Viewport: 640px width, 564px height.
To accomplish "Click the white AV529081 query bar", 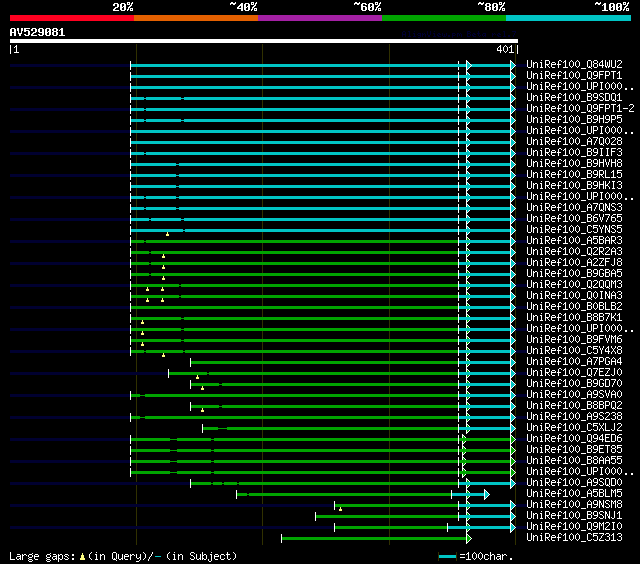I will 264,41.
